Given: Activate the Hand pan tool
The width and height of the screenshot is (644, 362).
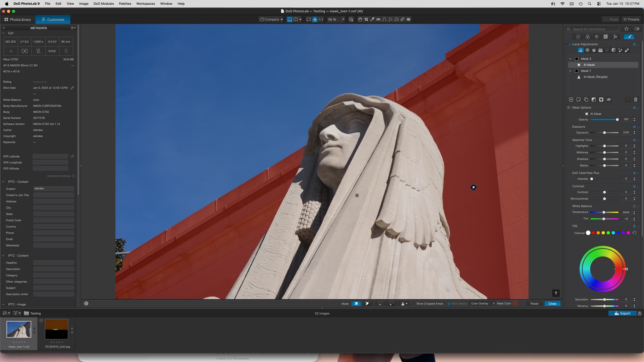Looking at the screenshot, I should (360, 19).
